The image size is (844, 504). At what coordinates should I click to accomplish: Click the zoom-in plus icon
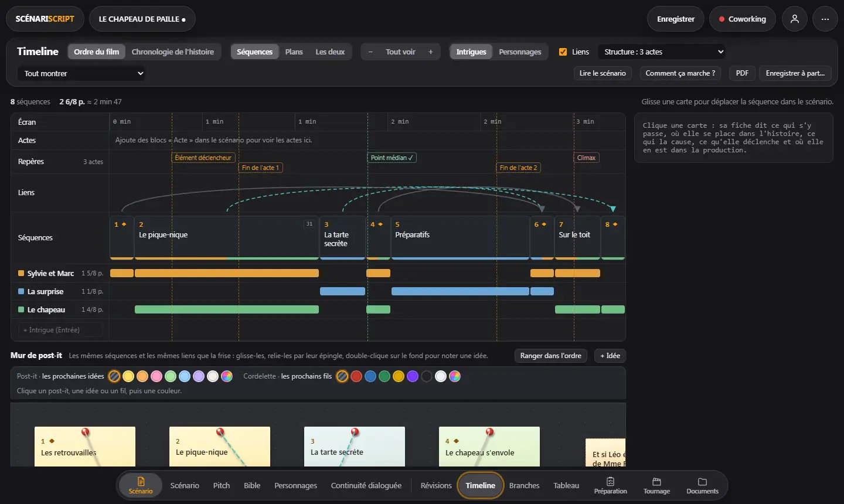[431, 52]
